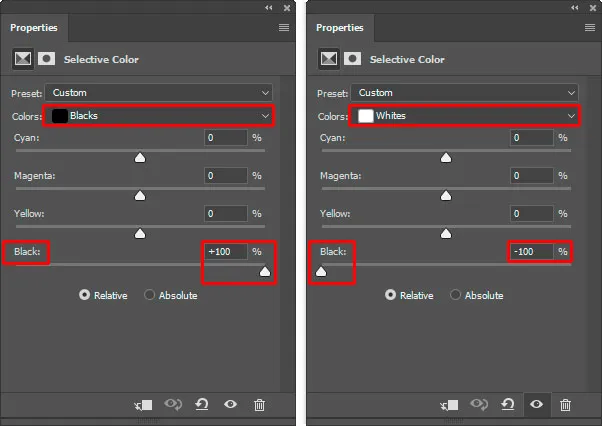The width and height of the screenshot is (602, 426).
Task: Click the Black value field showing +100
Action: (226, 251)
